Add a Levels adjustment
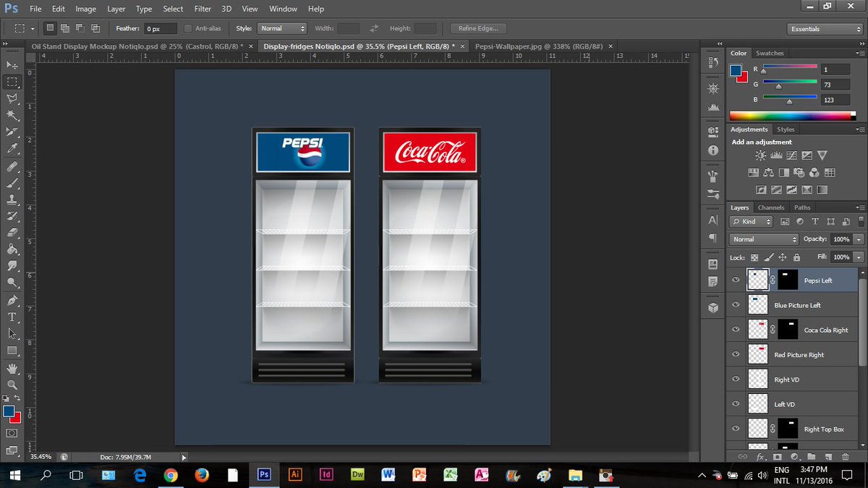Viewport: 868px width, 488px height. tap(775, 155)
